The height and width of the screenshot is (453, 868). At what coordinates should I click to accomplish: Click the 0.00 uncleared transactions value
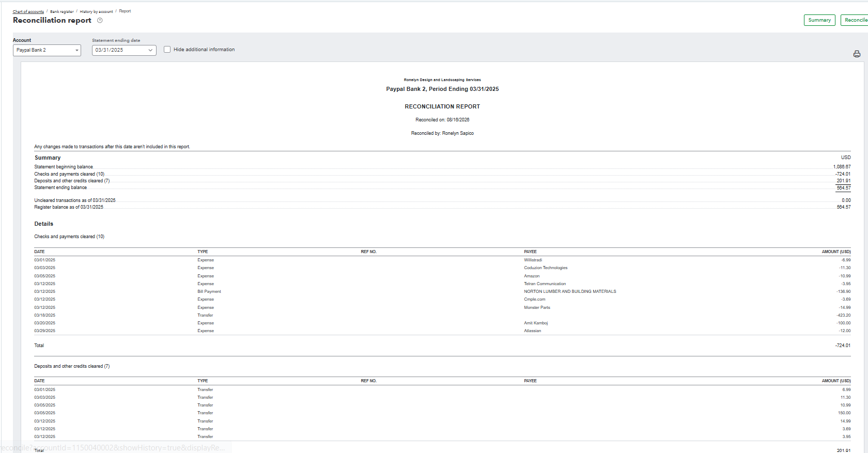coord(846,200)
